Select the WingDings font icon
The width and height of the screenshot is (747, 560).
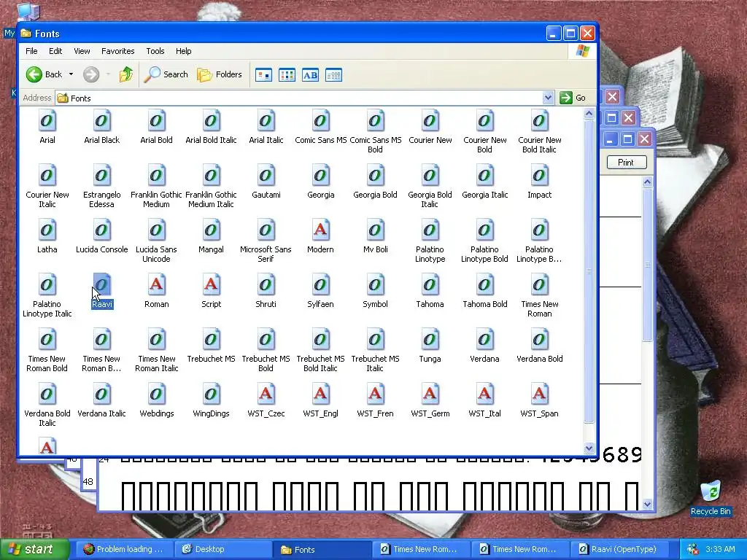[211, 394]
